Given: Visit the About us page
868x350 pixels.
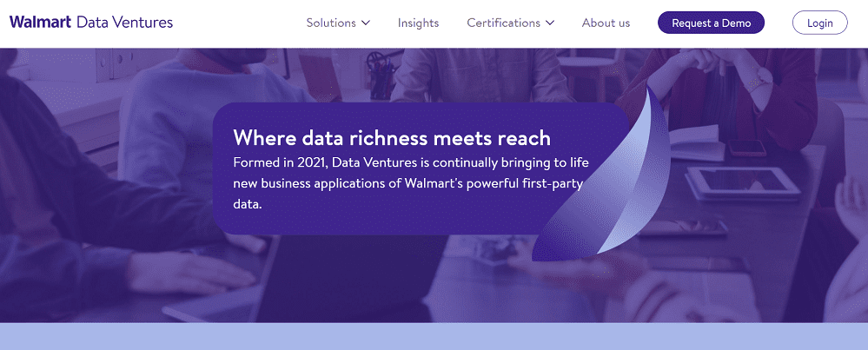Looking at the screenshot, I should [x=606, y=23].
